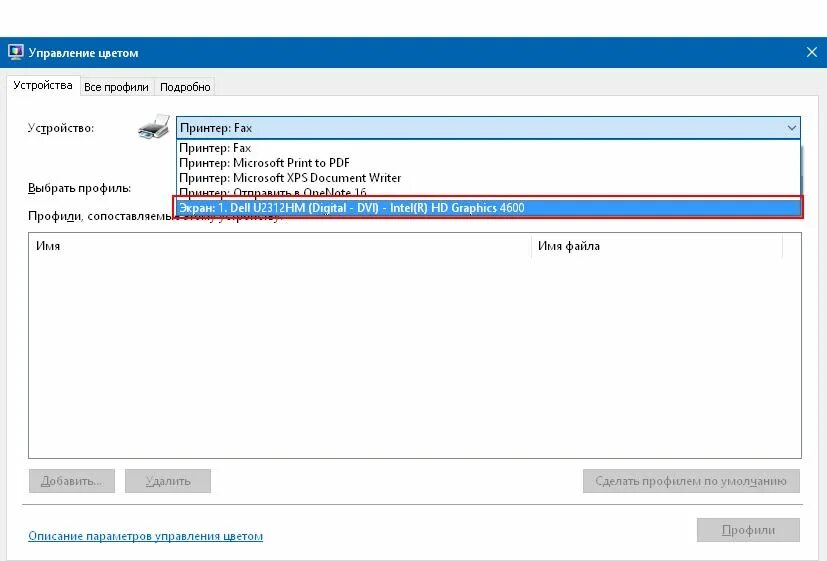
Task: Open Описание параметров управления цветом link
Action: [x=146, y=536]
